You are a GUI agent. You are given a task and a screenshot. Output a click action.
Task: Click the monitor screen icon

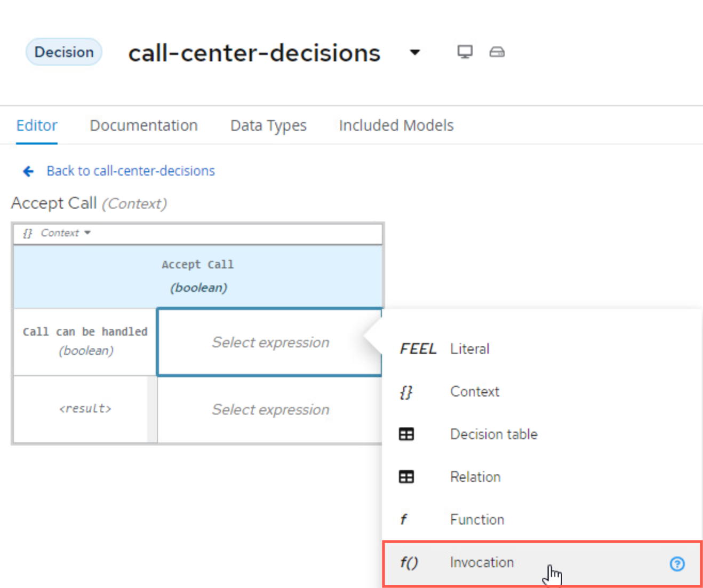465,52
